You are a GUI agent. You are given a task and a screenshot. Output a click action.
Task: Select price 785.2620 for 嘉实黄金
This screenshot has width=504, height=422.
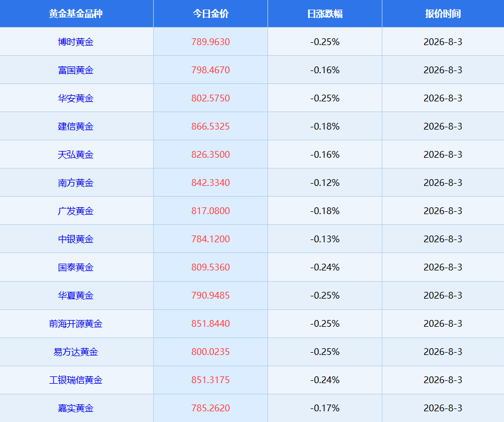click(x=211, y=408)
